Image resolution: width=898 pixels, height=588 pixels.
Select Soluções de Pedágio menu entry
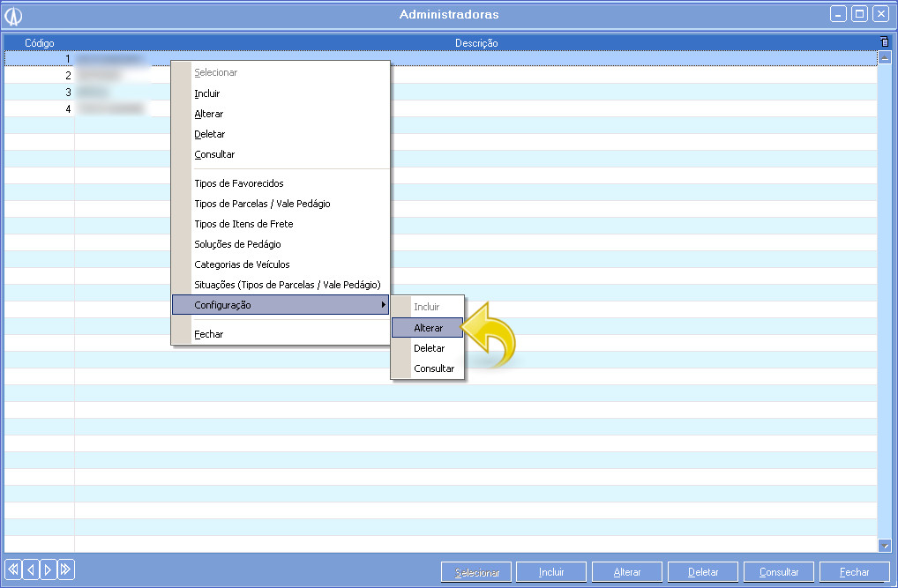[237, 244]
